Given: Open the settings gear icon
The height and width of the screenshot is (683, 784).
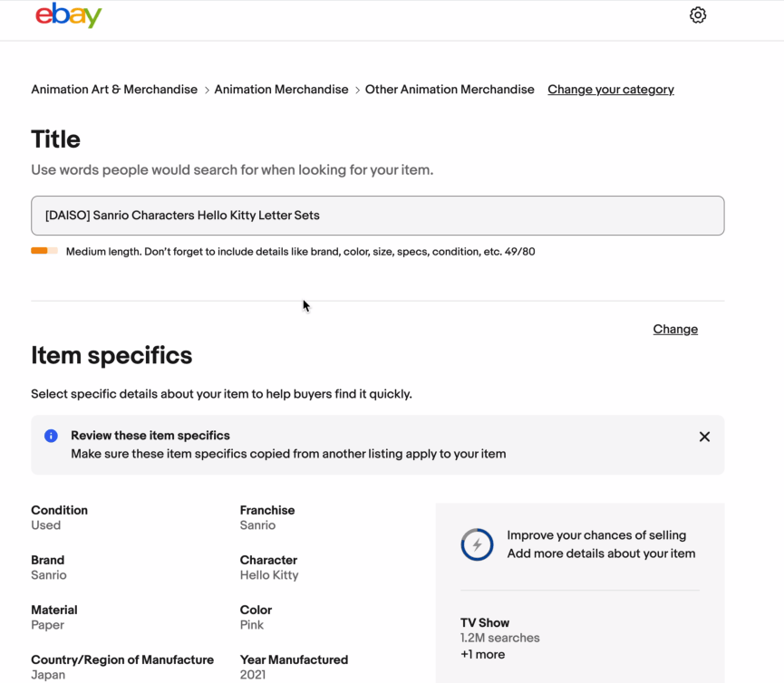Looking at the screenshot, I should (x=698, y=15).
